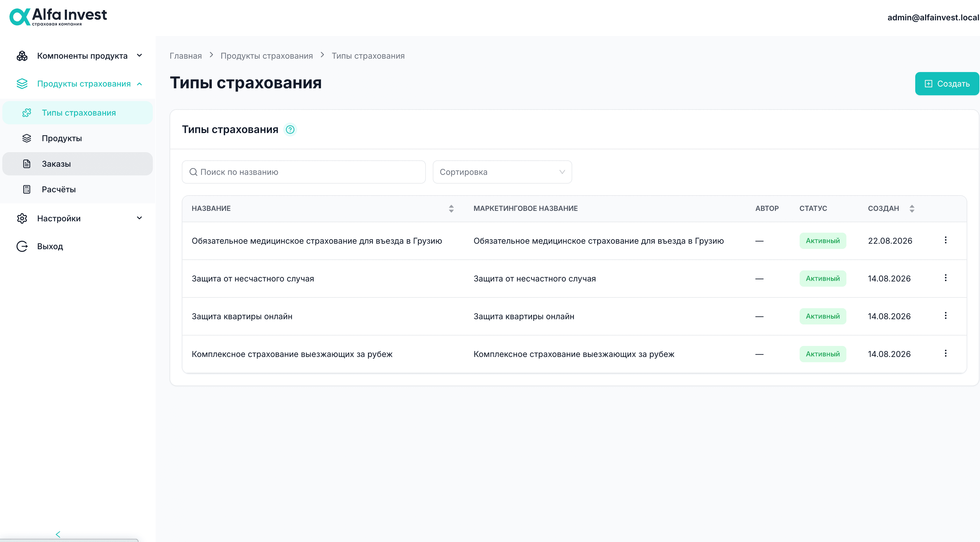The width and height of the screenshot is (980, 542).
Task: Click the Настройки gear icon
Action: pyautogui.click(x=22, y=218)
